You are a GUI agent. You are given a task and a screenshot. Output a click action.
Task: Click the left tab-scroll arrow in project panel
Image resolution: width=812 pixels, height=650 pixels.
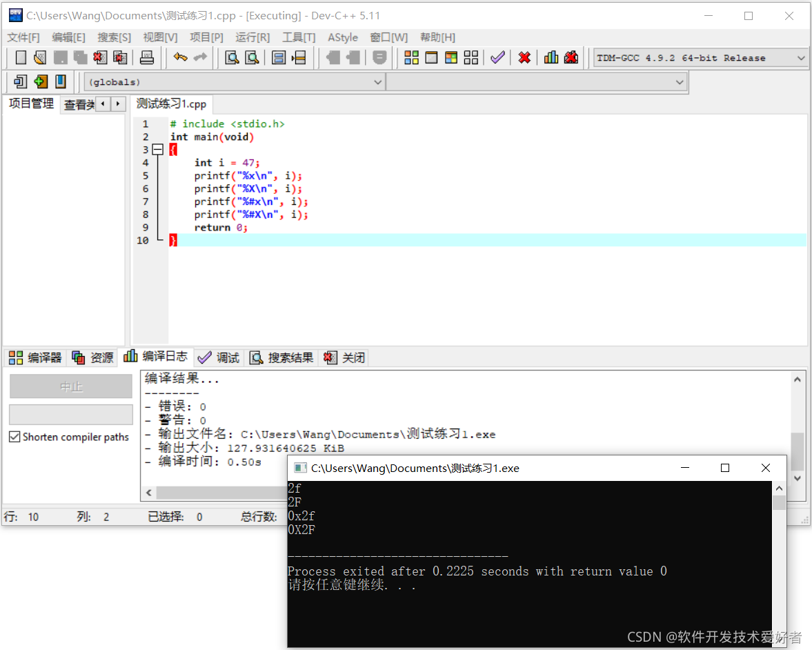(103, 104)
